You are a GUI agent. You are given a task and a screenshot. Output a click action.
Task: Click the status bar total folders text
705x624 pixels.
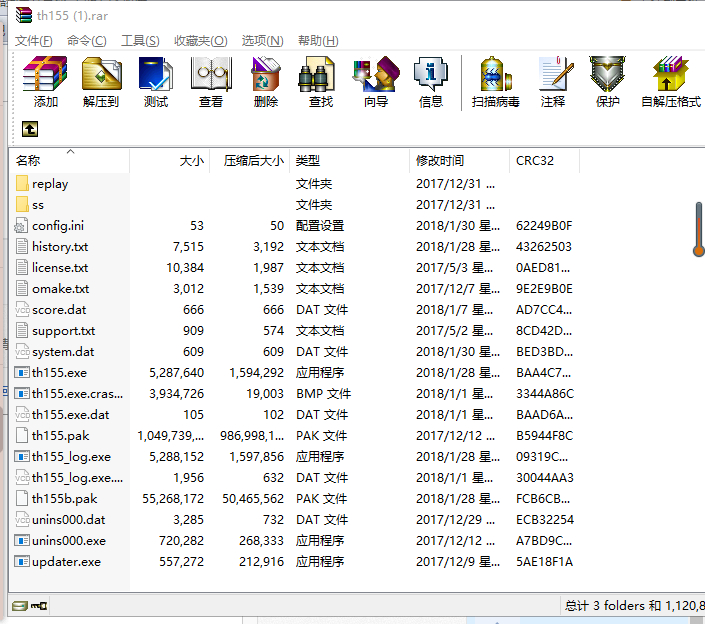[x=634, y=606]
